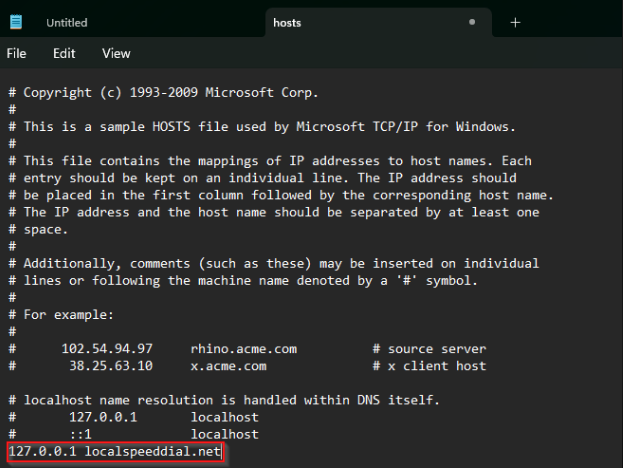Image resolution: width=623 pixels, height=468 pixels.
Task: Click the commented ::1 localhost entry
Action: tap(134, 434)
